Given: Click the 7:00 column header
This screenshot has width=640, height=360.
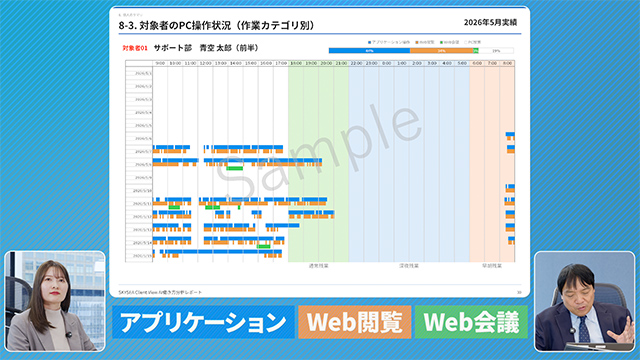Looking at the screenshot, I should click(492, 63).
